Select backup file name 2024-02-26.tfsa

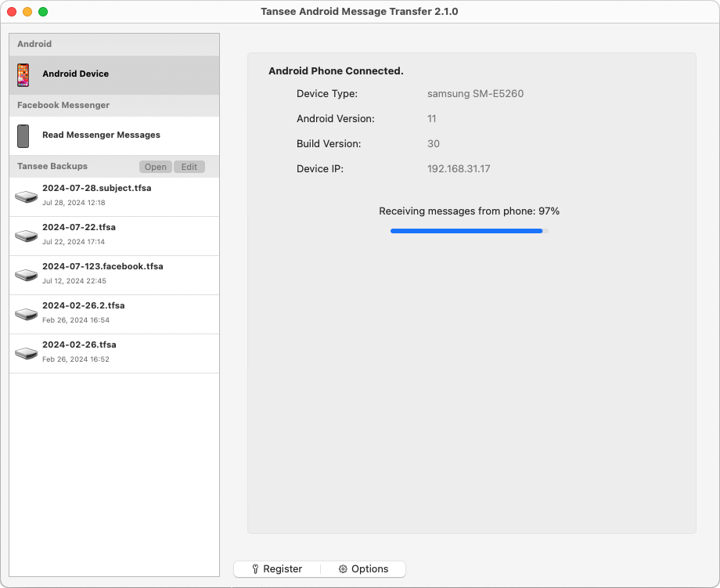click(x=79, y=345)
